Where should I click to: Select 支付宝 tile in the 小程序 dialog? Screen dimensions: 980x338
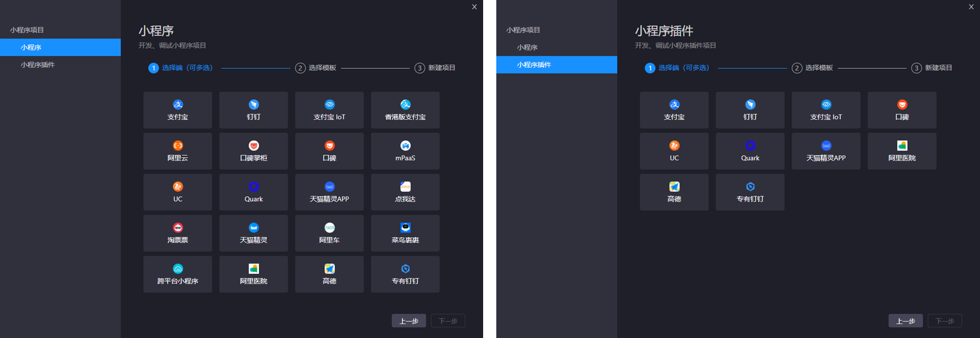point(178,110)
